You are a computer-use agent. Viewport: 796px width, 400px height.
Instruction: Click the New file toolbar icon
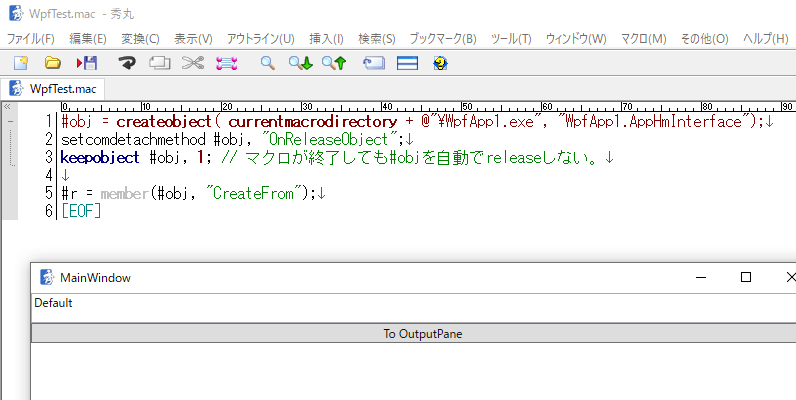pos(20,63)
